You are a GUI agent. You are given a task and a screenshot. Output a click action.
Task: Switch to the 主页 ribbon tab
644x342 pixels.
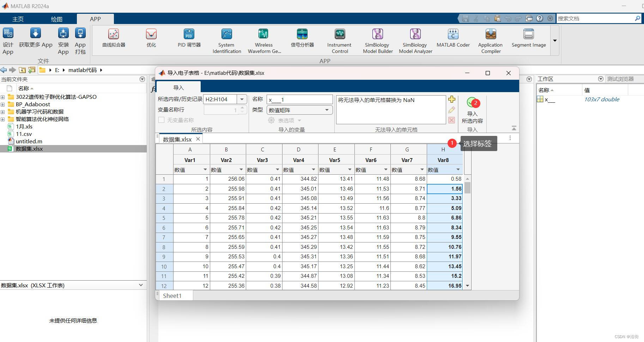(x=18, y=19)
